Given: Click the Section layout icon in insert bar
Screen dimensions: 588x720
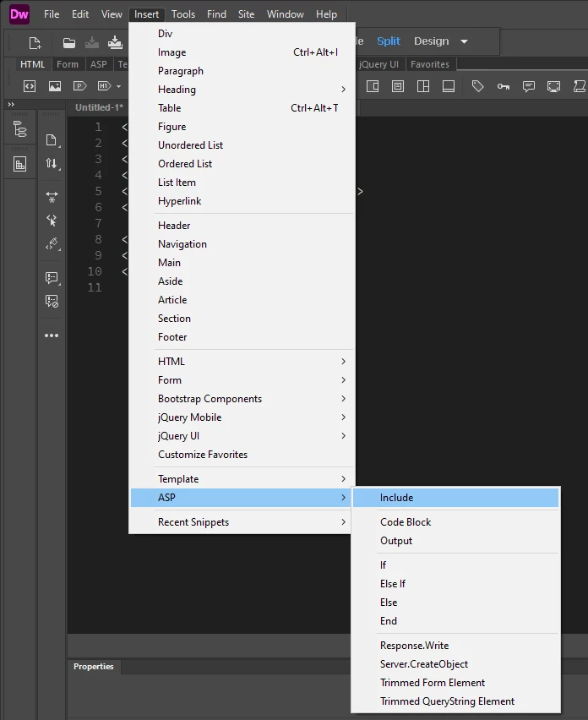Looking at the screenshot, I should [x=423, y=86].
